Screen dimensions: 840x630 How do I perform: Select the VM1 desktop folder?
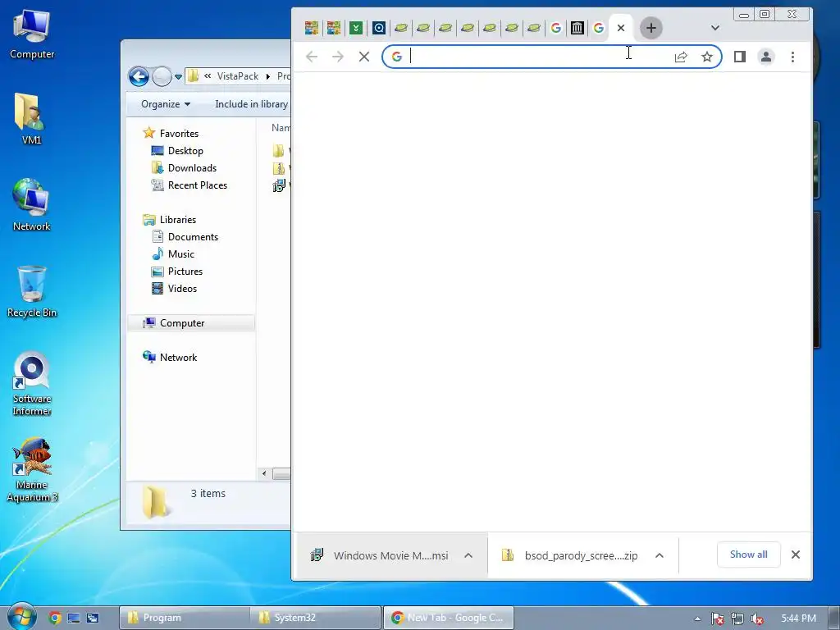coord(32,118)
